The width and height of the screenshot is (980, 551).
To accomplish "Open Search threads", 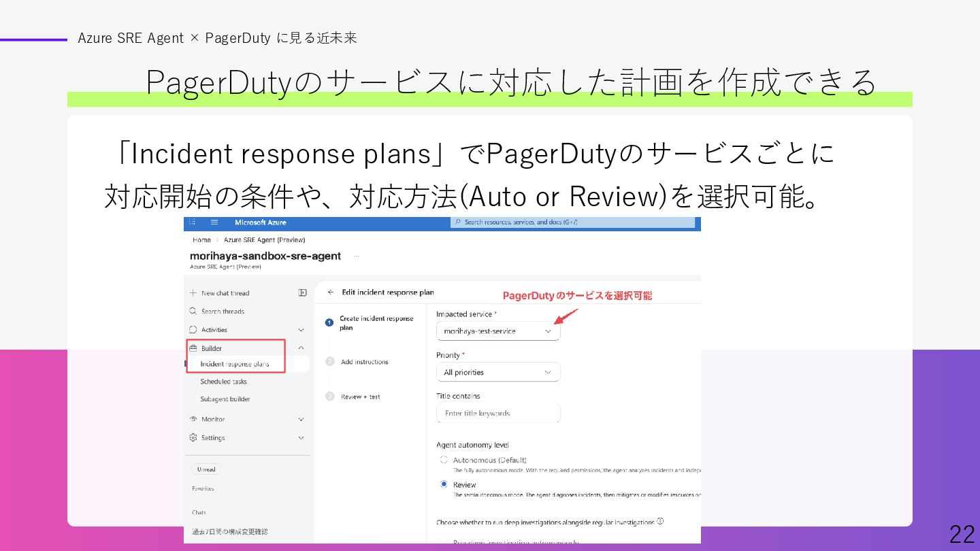I will (x=223, y=312).
